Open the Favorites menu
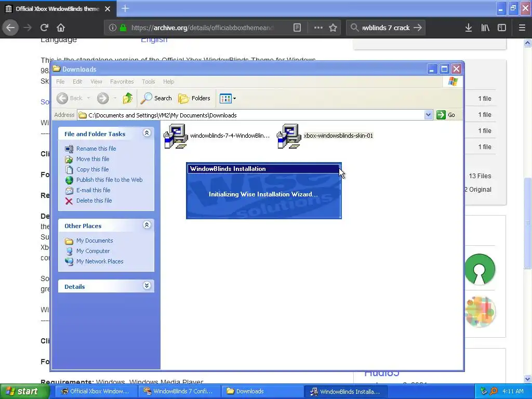Image resolution: width=532 pixels, height=399 pixels. coord(122,82)
